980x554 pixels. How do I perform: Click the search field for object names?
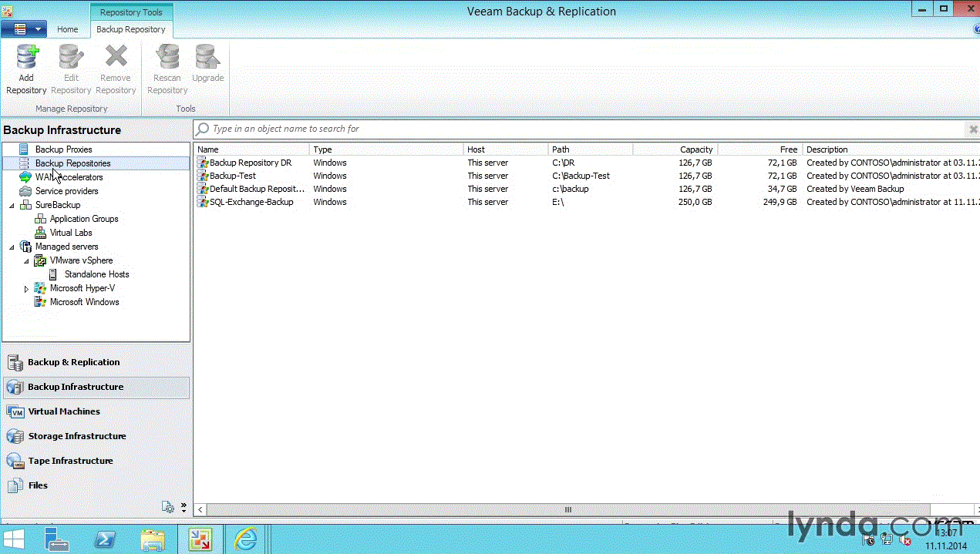(x=580, y=129)
